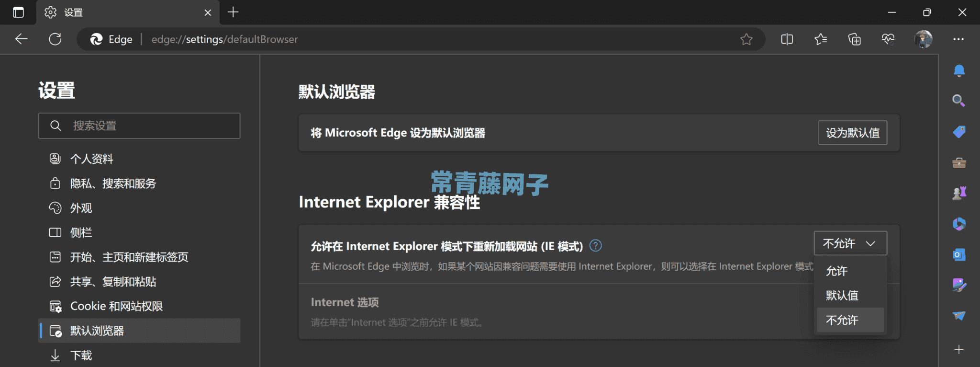
Task: Click the IE mode help question icon
Action: [x=596, y=246]
